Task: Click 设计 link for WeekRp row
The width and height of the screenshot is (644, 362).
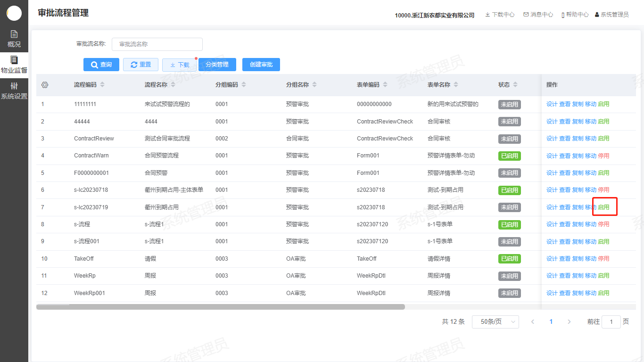Action: (552, 276)
